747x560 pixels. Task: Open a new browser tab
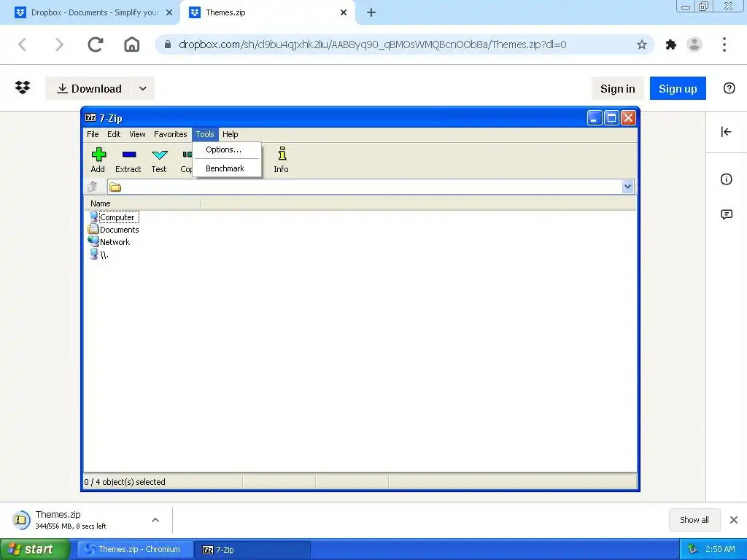[371, 12]
